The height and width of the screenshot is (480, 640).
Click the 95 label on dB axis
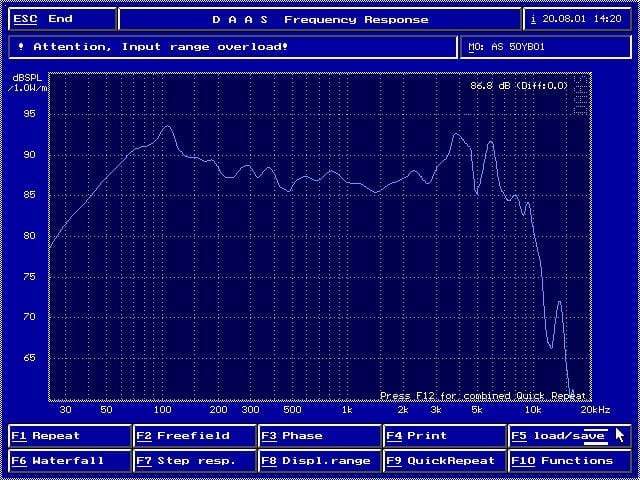28,114
